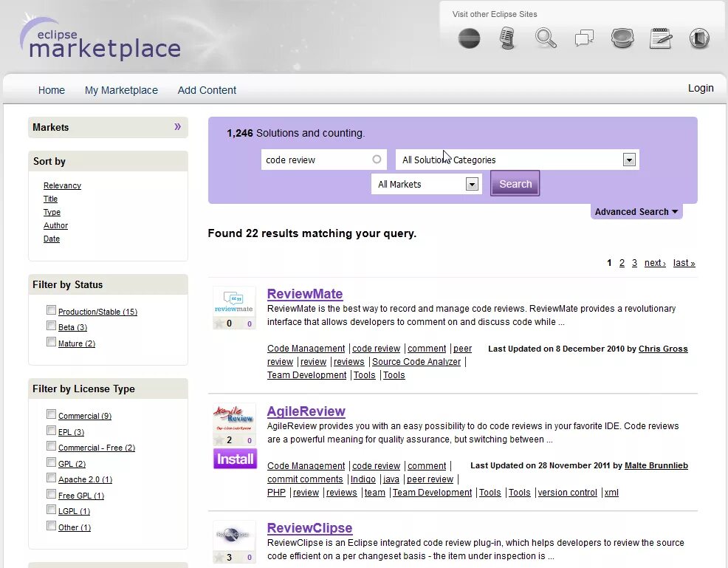Image resolution: width=728 pixels, height=568 pixels.
Task: Click the ReviewClipse logo thumbnail
Action: pyautogui.click(x=234, y=536)
